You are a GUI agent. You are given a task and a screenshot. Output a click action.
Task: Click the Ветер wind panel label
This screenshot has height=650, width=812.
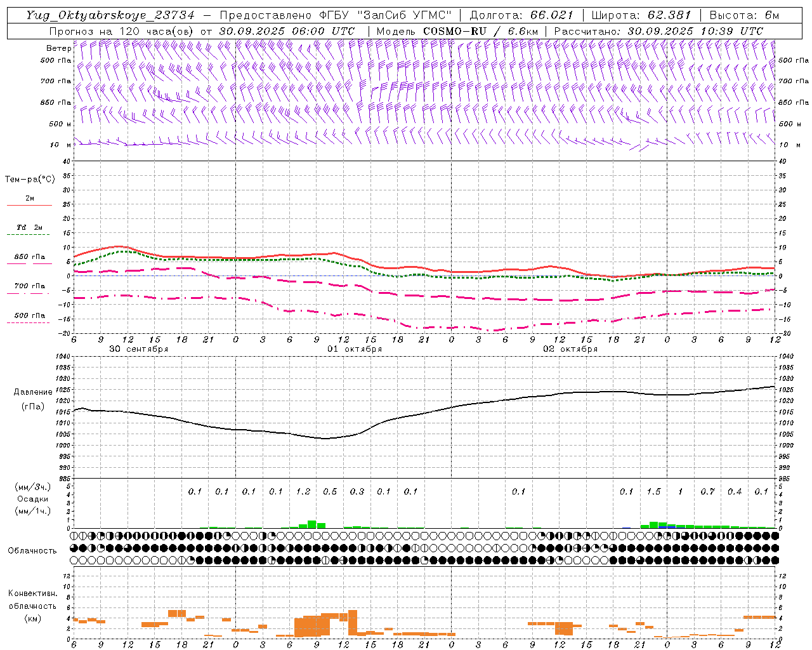tap(58, 48)
